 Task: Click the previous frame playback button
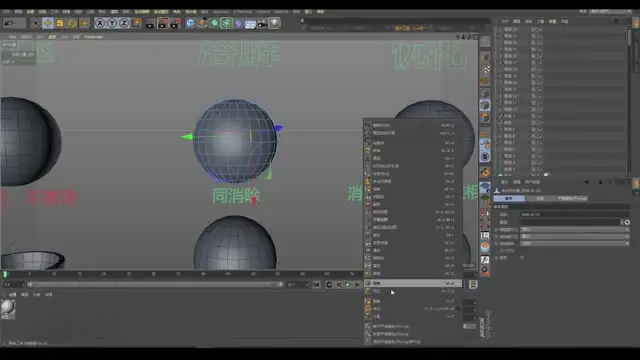click(339, 284)
